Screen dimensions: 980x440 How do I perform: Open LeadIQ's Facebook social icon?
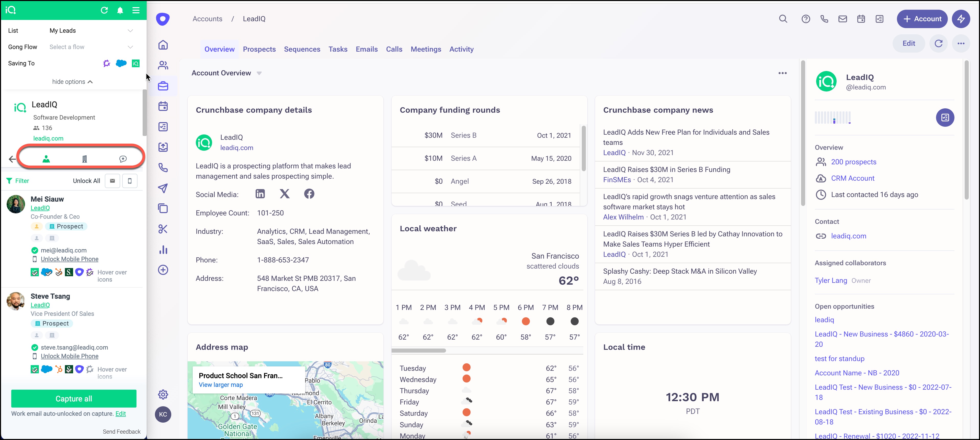(x=309, y=194)
